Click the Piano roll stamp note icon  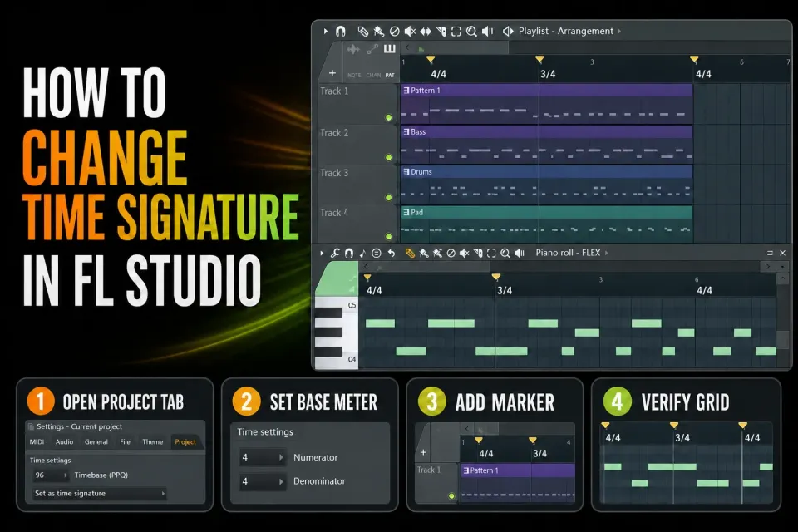click(x=362, y=253)
